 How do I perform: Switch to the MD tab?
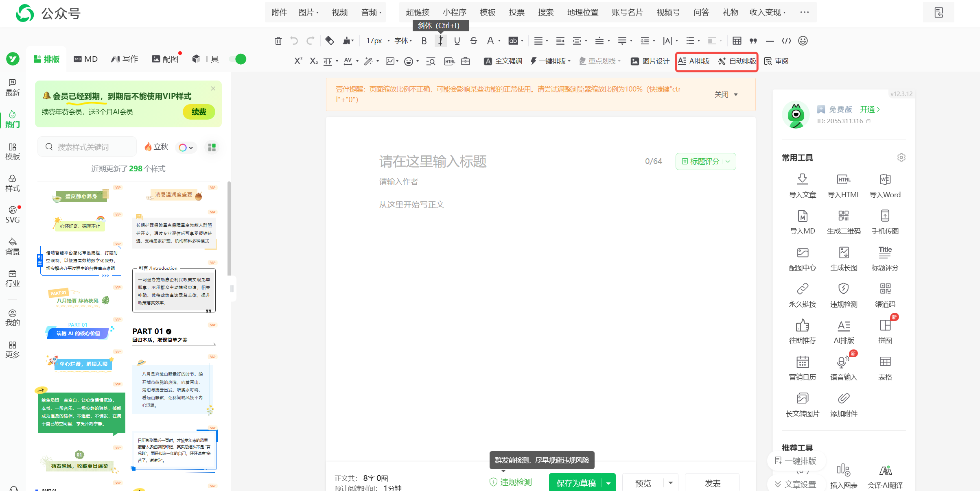pos(86,59)
